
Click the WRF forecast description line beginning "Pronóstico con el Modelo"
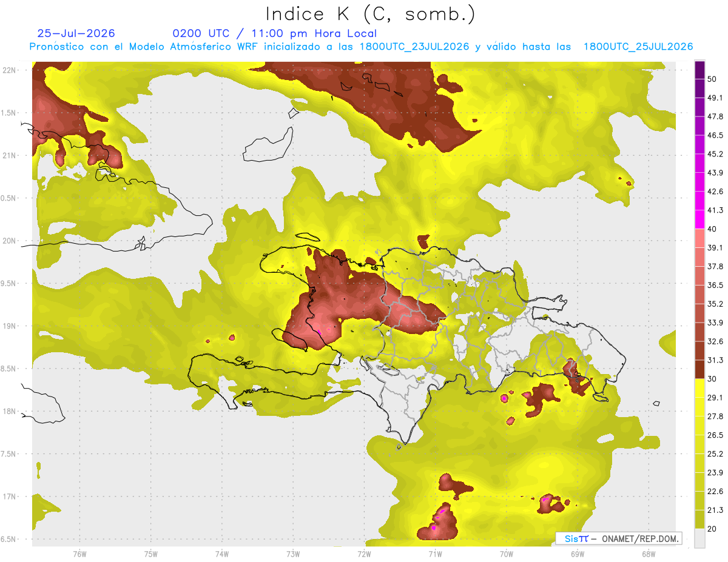point(362,47)
